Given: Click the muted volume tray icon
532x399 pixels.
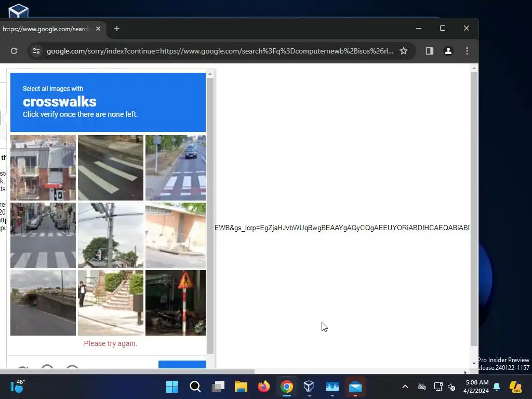Looking at the screenshot, I should point(451,387).
